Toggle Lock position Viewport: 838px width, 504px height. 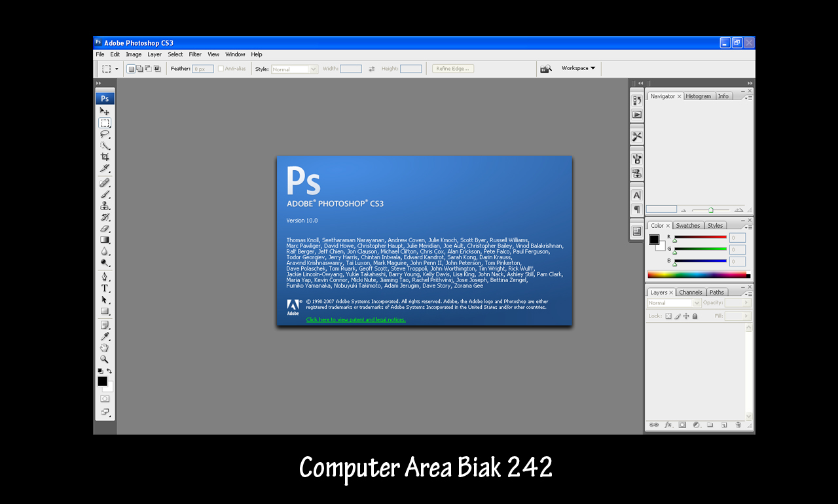pyautogui.click(x=686, y=316)
